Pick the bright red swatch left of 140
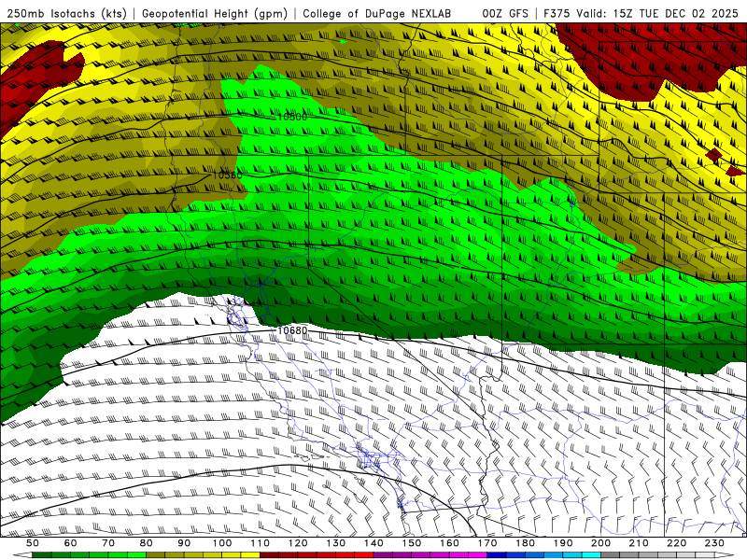 click(364, 555)
